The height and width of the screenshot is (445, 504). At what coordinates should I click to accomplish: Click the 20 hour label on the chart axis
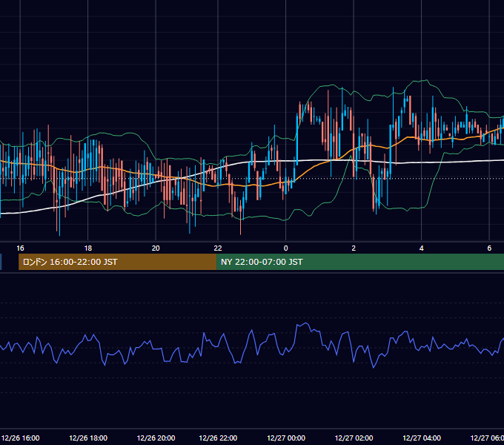coord(156,248)
